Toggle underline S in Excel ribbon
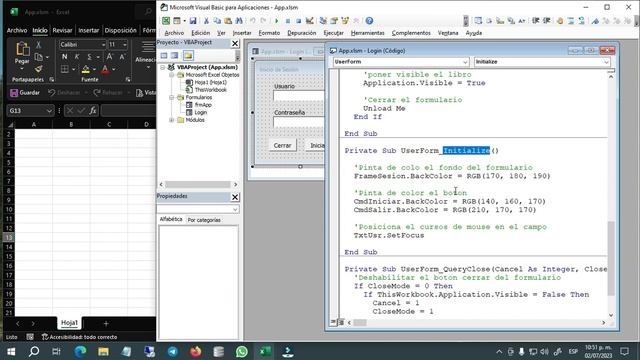640x360 pixels. tap(89, 57)
